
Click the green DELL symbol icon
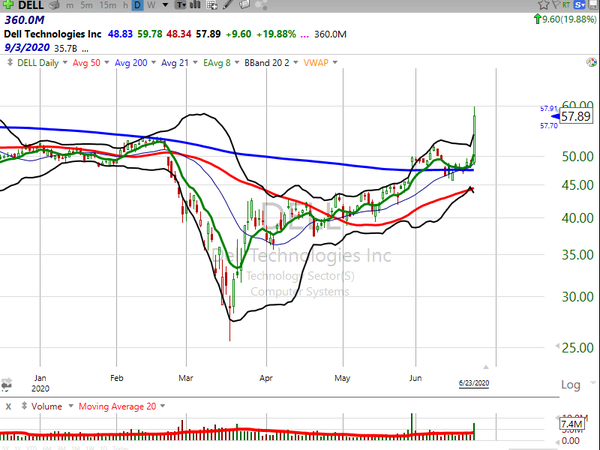coord(8,4)
